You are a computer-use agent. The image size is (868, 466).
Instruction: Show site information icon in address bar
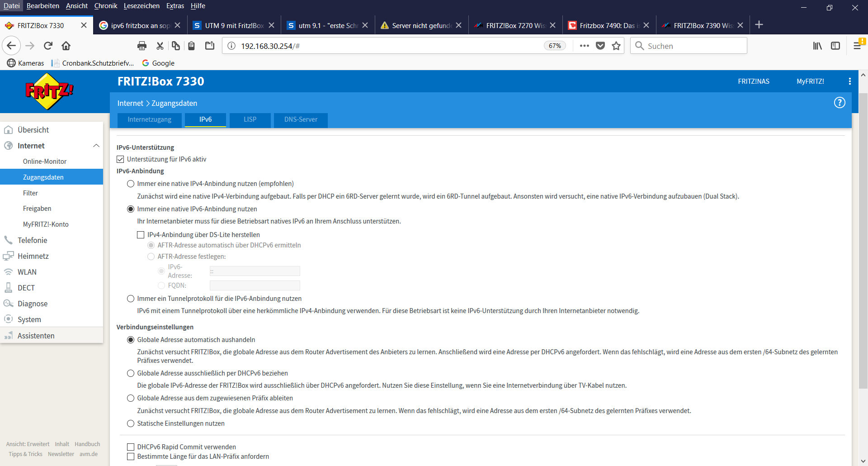point(231,46)
